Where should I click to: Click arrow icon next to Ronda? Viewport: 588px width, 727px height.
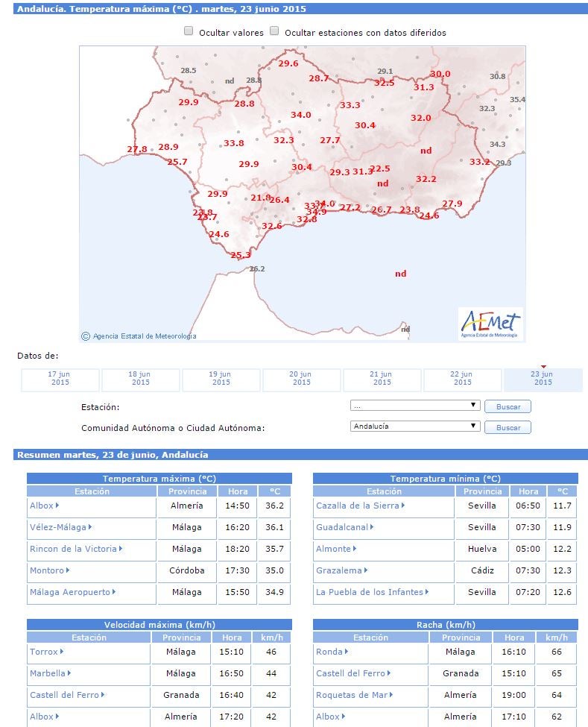(347, 652)
